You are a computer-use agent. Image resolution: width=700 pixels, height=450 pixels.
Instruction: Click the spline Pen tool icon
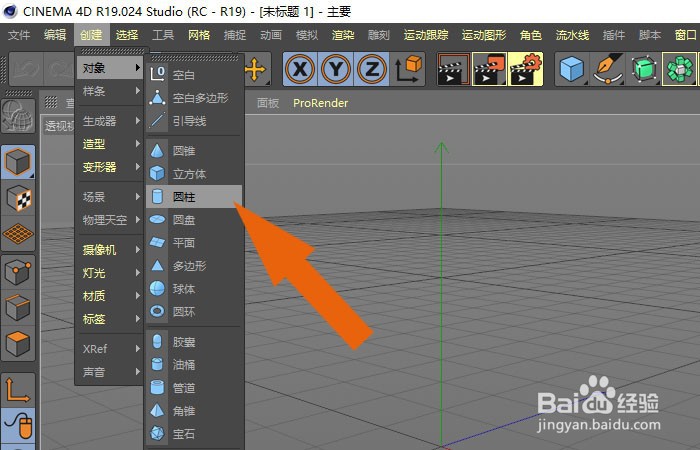(x=608, y=69)
